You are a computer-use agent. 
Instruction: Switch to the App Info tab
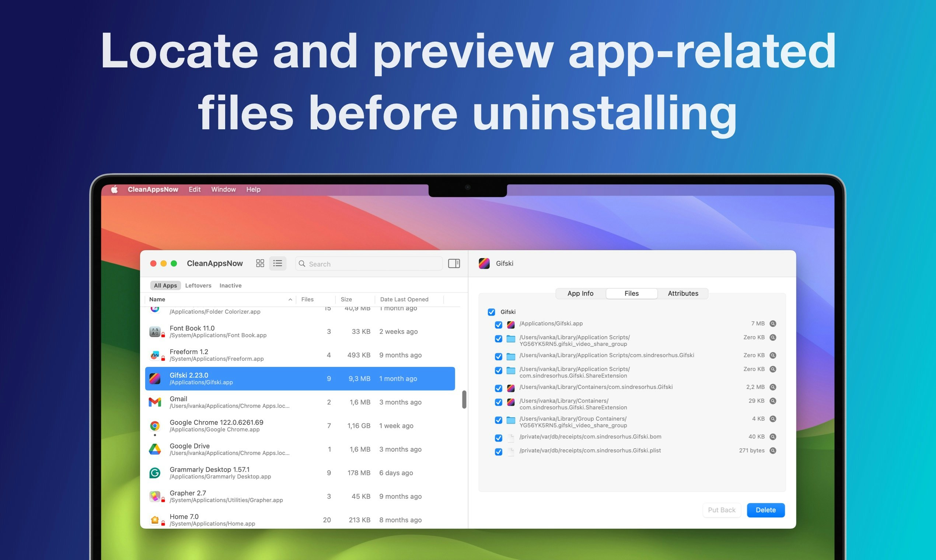pyautogui.click(x=580, y=294)
